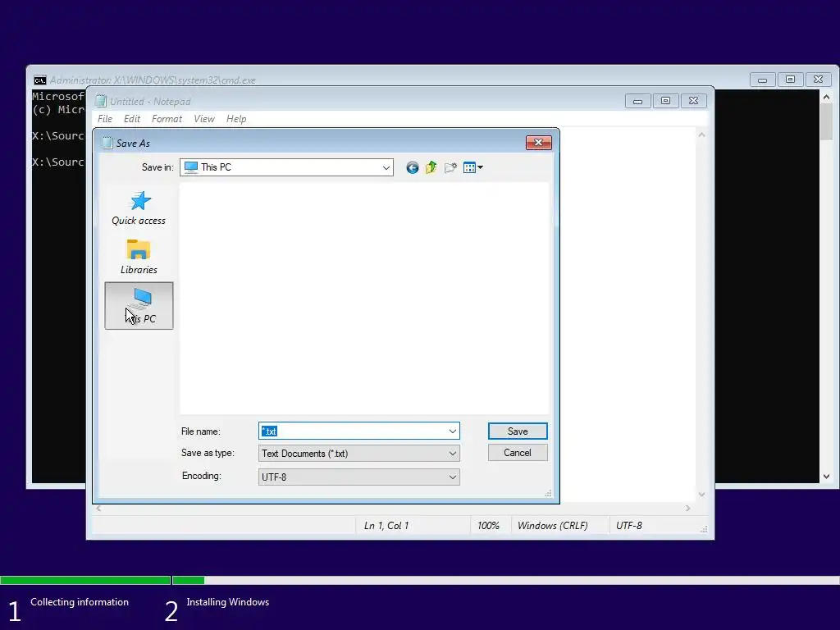Expand the Save in location dropdown
840x630 pixels.
pyautogui.click(x=386, y=167)
